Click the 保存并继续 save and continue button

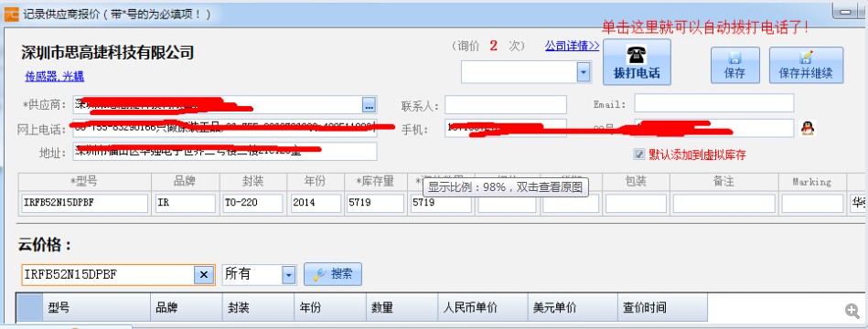pos(806,65)
